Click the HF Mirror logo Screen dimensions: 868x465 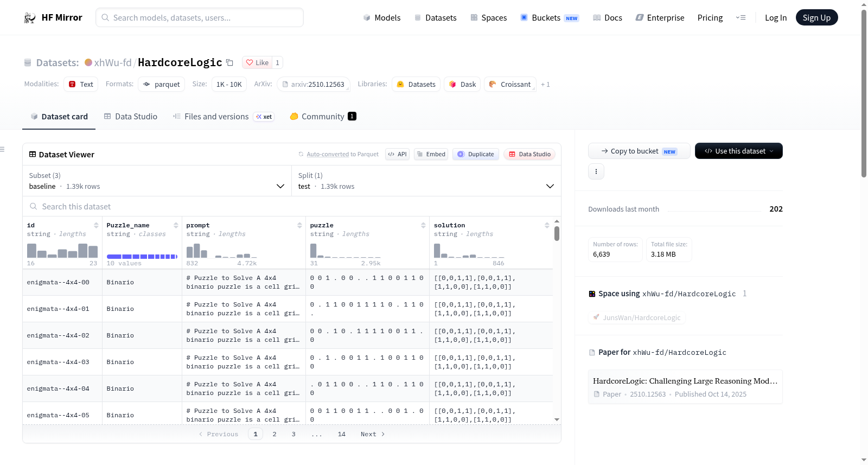[53, 17]
